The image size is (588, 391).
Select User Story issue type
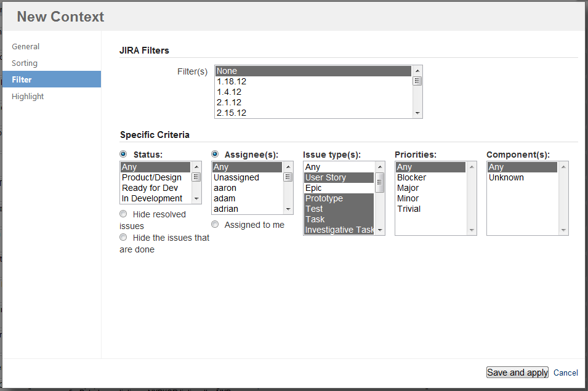(x=339, y=178)
